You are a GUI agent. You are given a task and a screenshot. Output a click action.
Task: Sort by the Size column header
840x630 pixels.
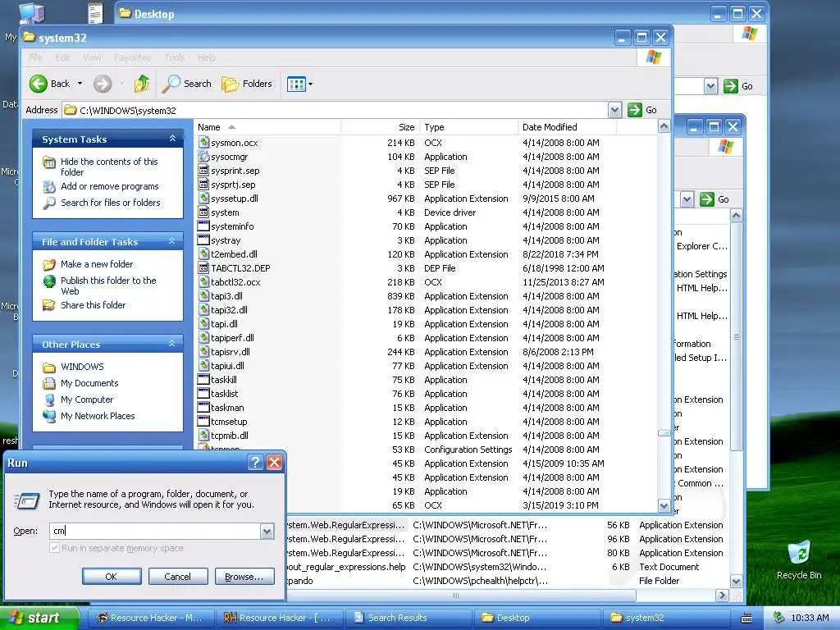[380, 127]
